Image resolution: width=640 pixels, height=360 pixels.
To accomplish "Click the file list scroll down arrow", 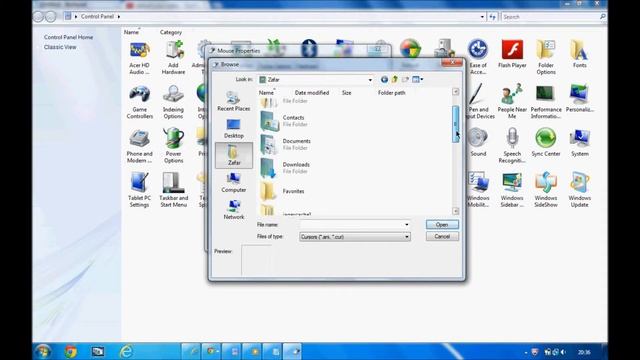I will 456,211.
